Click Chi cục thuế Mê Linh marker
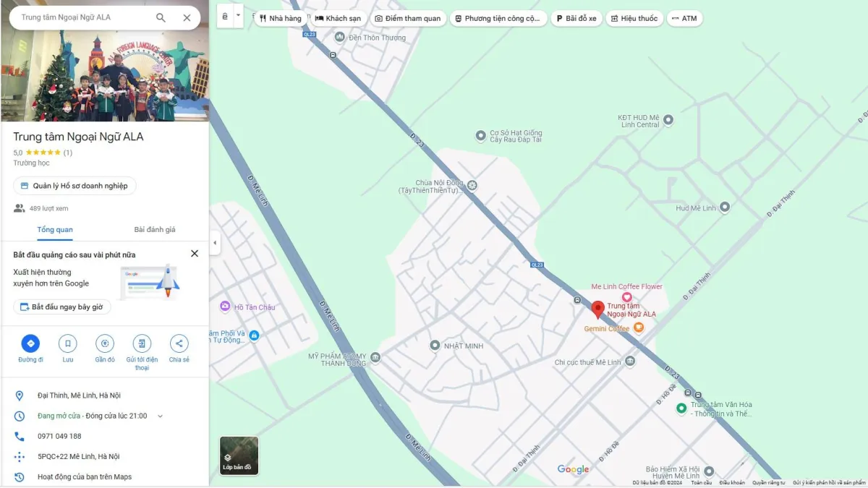The width and height of the screenshot is (868, 488). pos(630,361)
